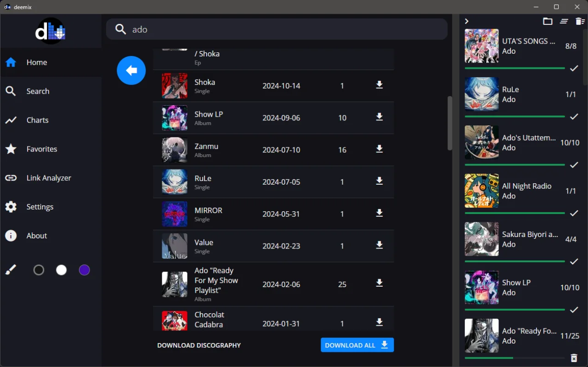Collapse the download queue panel chevron
This screenshot has width=588, height=367.
tap(467, 21)
